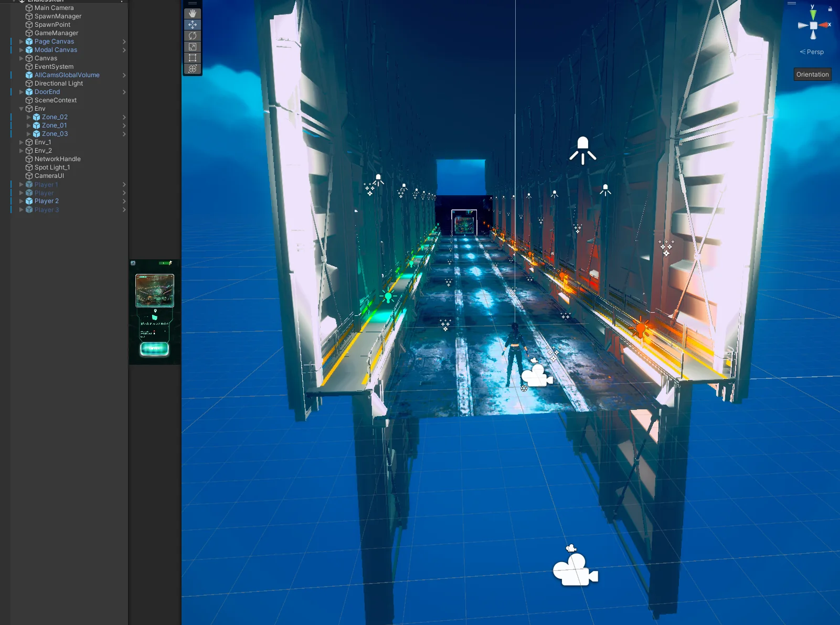Click the white bottom axis cone on gizmo

tap(813, 35)
